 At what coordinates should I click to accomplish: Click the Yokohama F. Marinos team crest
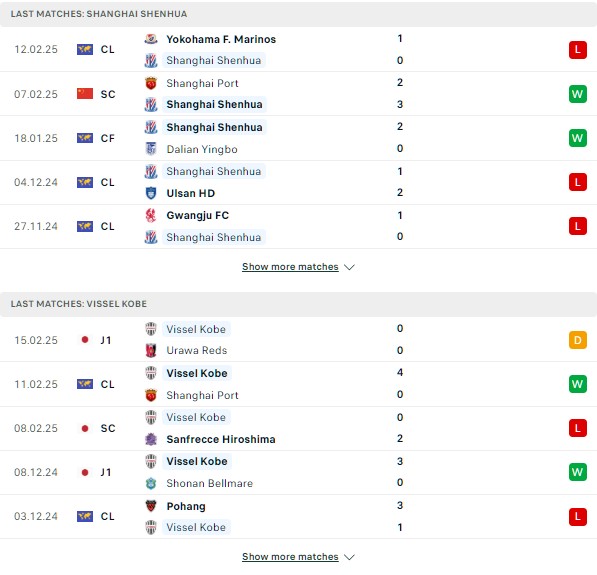coord(151,39)
